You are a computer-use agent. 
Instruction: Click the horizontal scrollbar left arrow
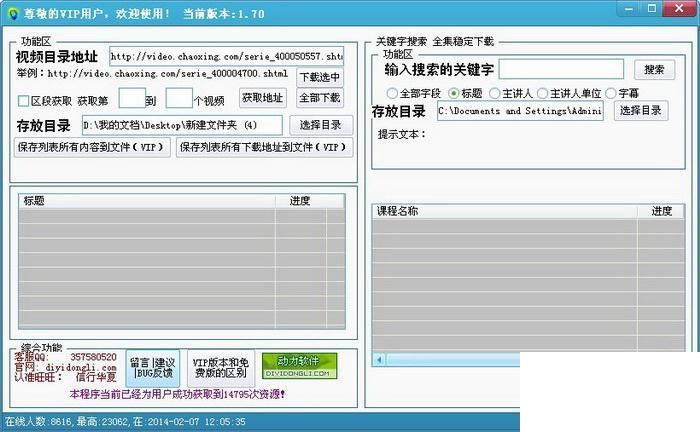coord(379,360)
